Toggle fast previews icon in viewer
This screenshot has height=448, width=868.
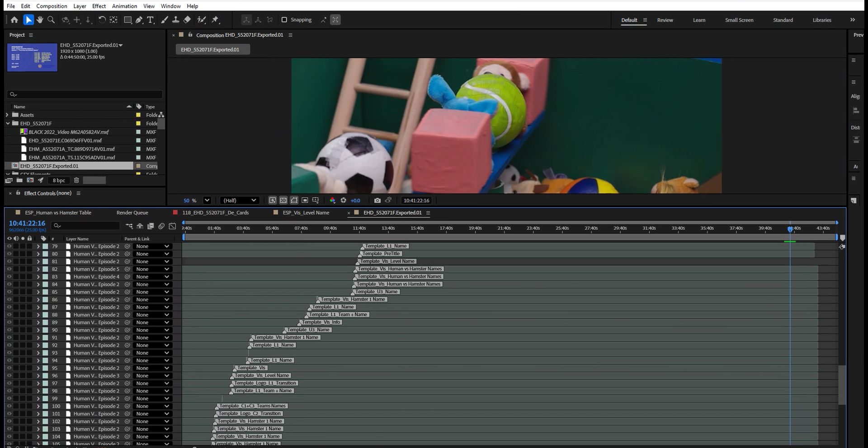[x=273, y=201]
